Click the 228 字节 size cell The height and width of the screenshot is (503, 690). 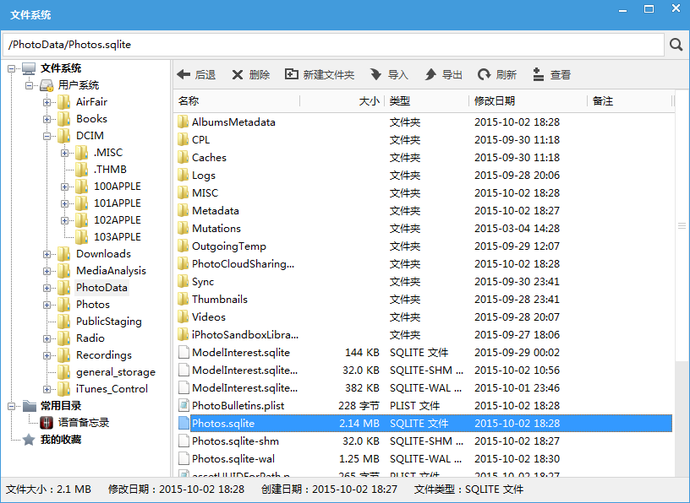(x=359, y=405)
